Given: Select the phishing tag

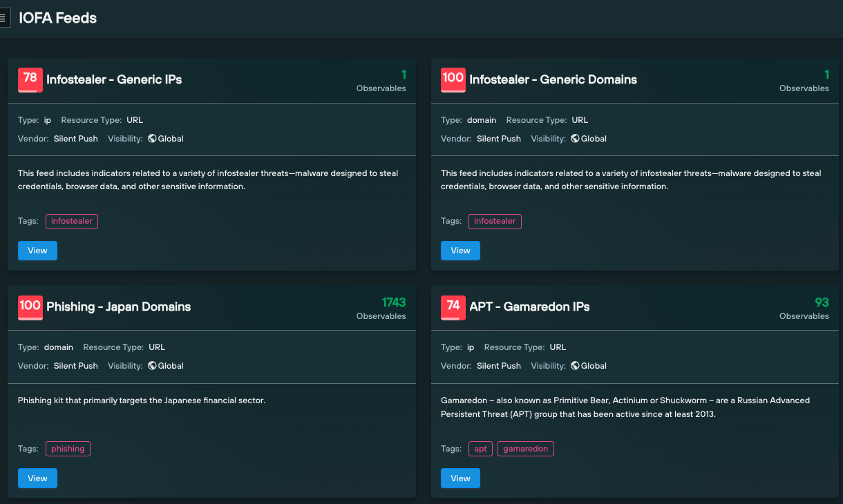Looking at the screenshot, I should point(68,449).
